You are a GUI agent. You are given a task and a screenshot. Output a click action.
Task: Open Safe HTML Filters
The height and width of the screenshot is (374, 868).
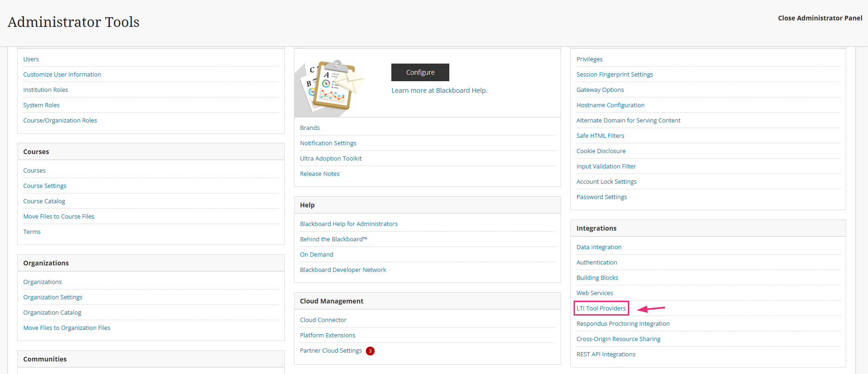pos(600,136)
